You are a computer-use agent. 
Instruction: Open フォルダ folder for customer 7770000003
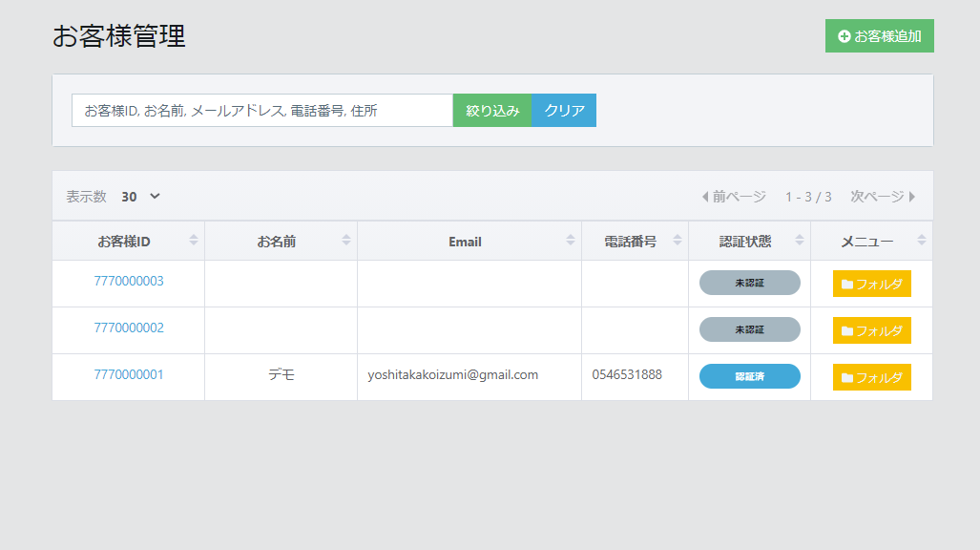coord(871,284)
